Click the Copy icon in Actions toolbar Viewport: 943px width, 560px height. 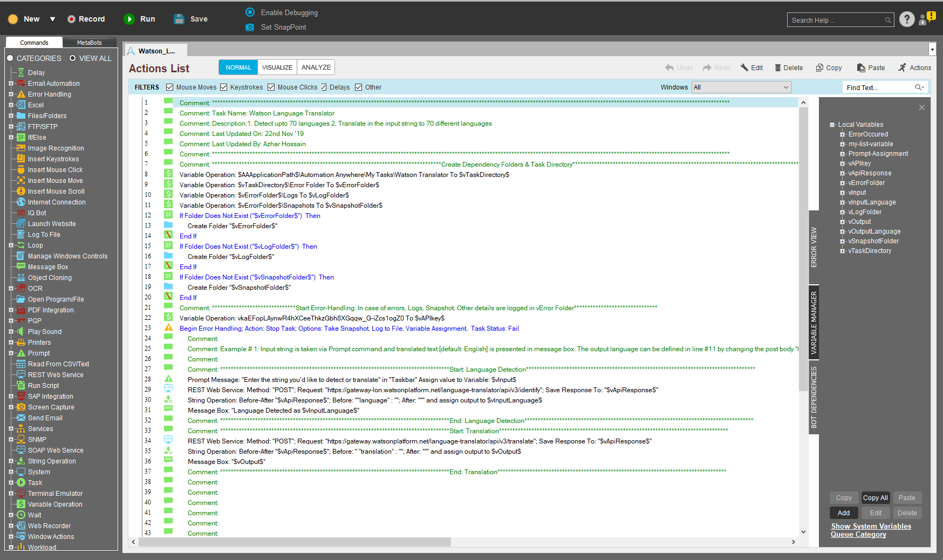pos(819,68)
